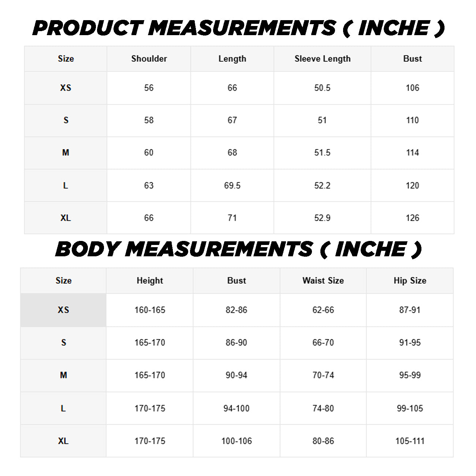This screenshot has height=476, width=476.
Task: Click the Product Measurements heading
Action: 238,28
